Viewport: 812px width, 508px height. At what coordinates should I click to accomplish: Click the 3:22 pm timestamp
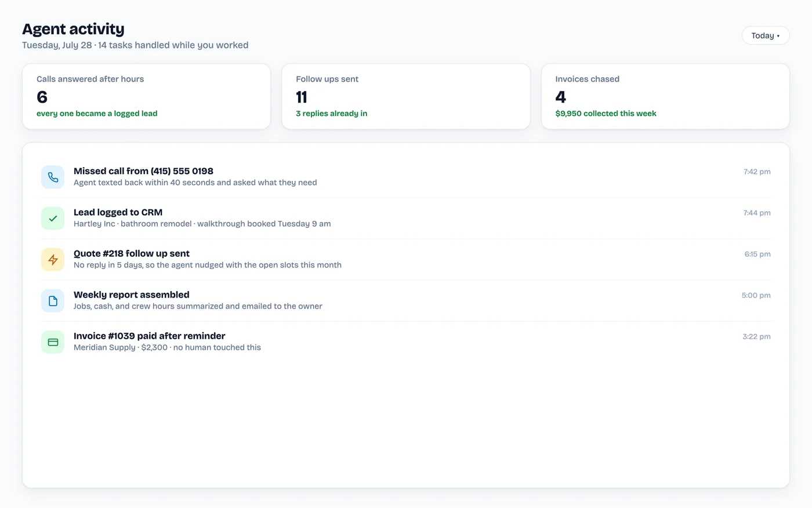click(x=756, y=336)
